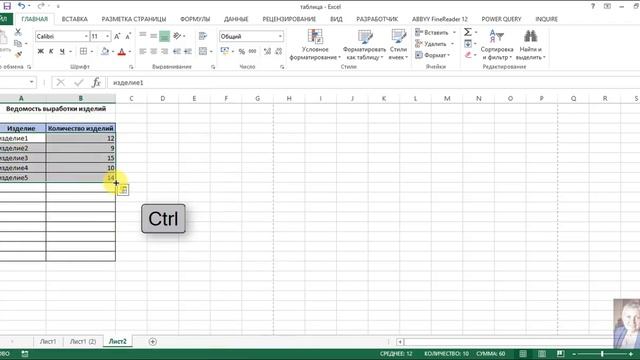Image resolution: width=640 pixels, height=360 pixels.
Task: Click the AutoSum sigma icon
Action: (468, 32)
